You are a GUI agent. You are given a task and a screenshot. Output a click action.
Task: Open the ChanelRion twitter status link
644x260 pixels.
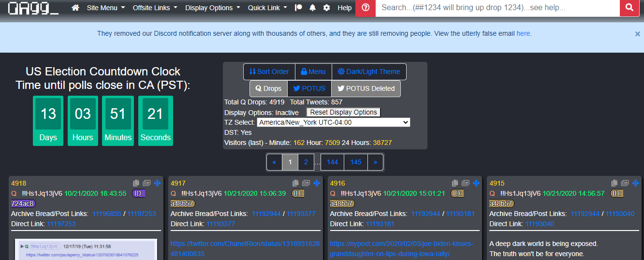pyautogui.click(x=245, y=248)
